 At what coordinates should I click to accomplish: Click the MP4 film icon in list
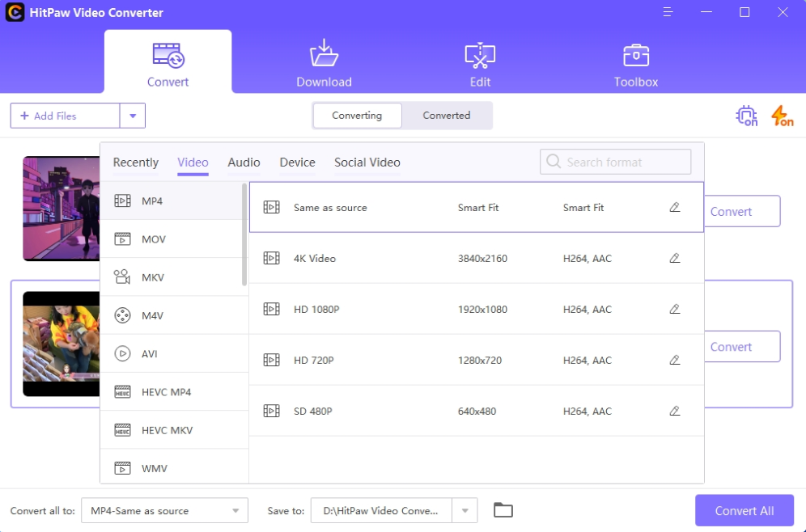122,201
